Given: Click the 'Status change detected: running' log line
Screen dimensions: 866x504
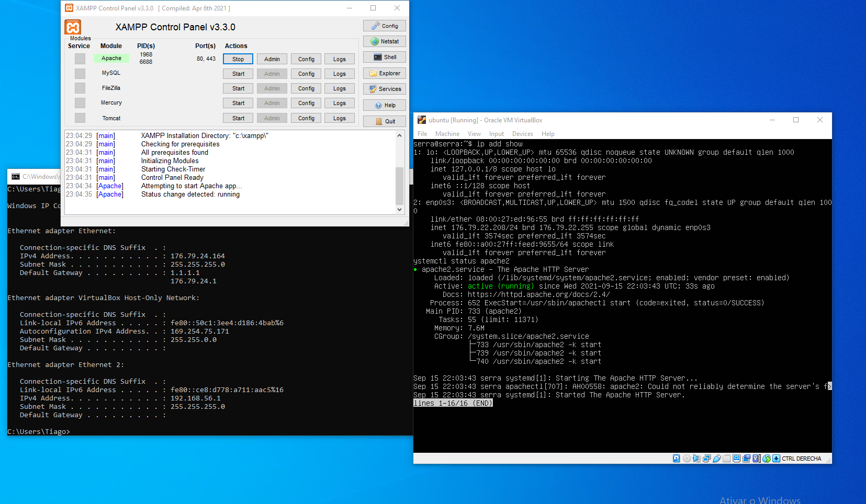Looking at the screenshot, I should 190,194.
